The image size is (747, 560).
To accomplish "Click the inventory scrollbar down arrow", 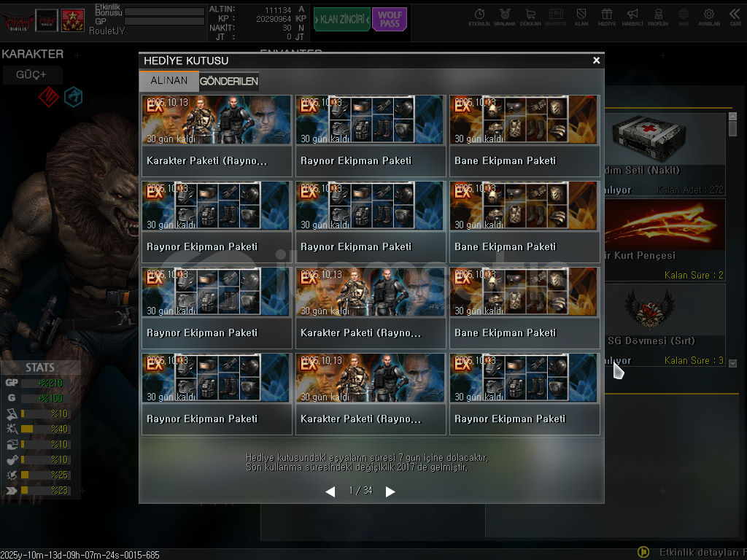I will coord(732,363).
